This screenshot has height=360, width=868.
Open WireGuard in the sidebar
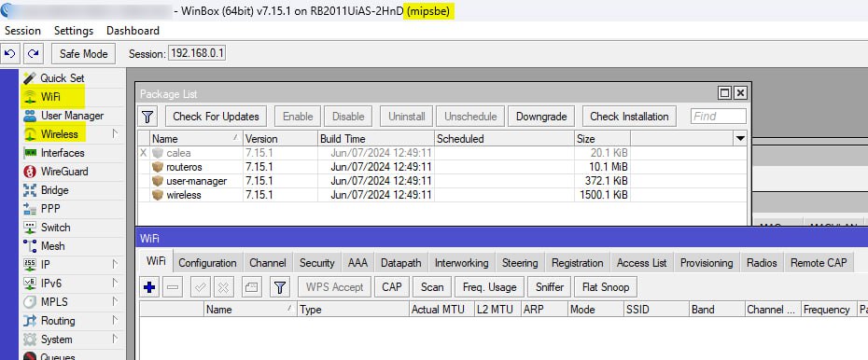(64, 172)
